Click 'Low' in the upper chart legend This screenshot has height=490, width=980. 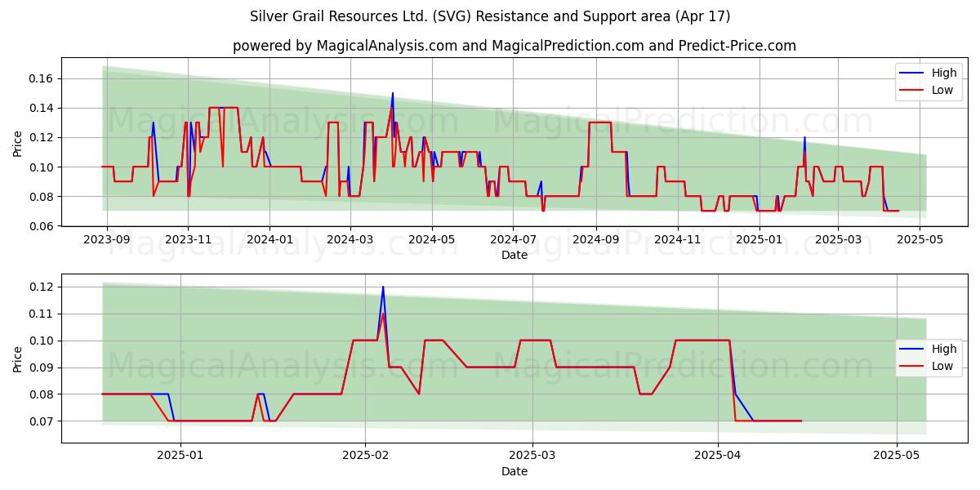(x=942, y=90)
